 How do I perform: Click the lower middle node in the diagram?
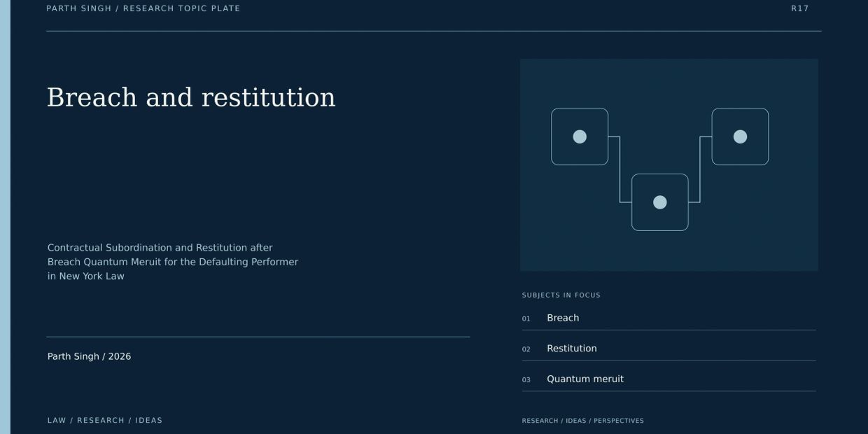(x=660, y=202)
